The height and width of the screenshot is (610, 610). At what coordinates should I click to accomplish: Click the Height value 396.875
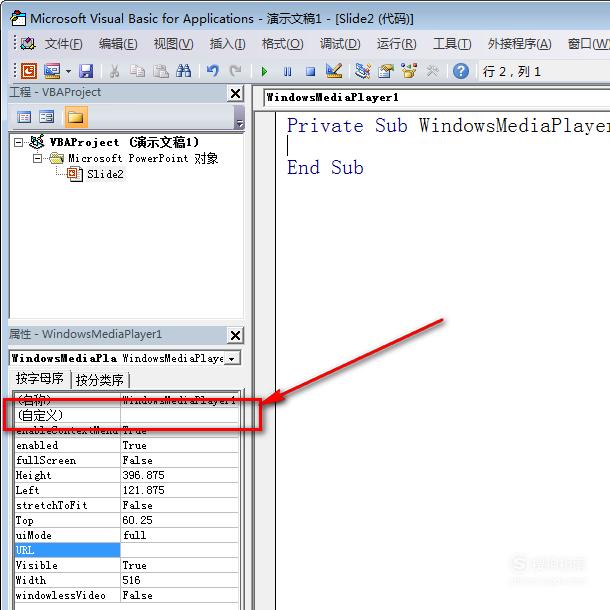179,475
